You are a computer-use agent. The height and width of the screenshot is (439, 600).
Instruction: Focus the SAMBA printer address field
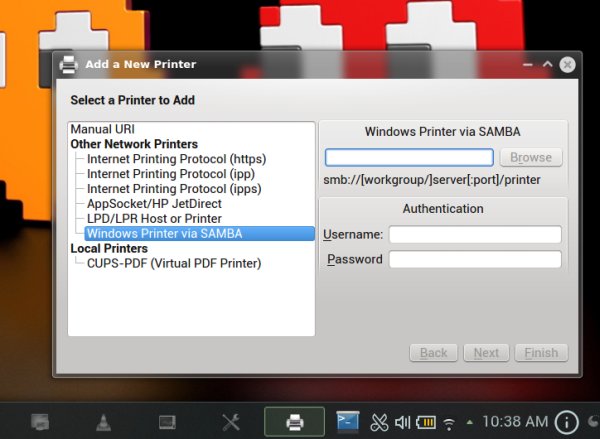pos(409,157)
